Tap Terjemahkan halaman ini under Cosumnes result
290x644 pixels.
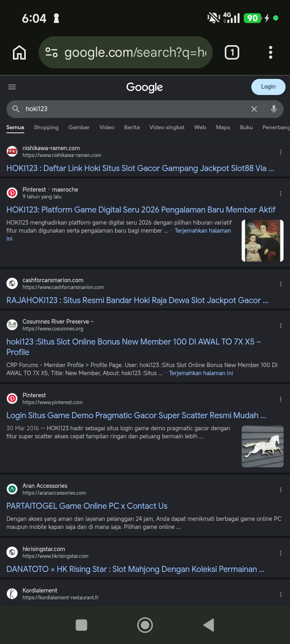click(201, 373)
